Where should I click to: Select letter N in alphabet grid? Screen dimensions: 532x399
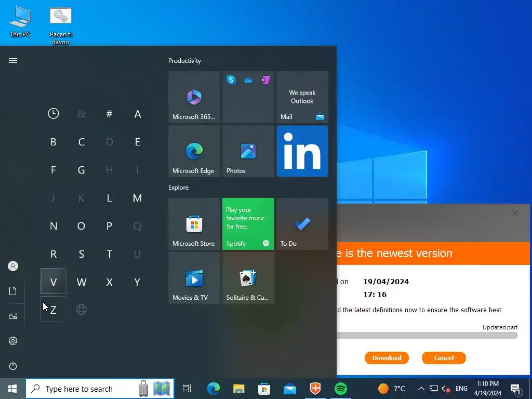click(54, 226)
